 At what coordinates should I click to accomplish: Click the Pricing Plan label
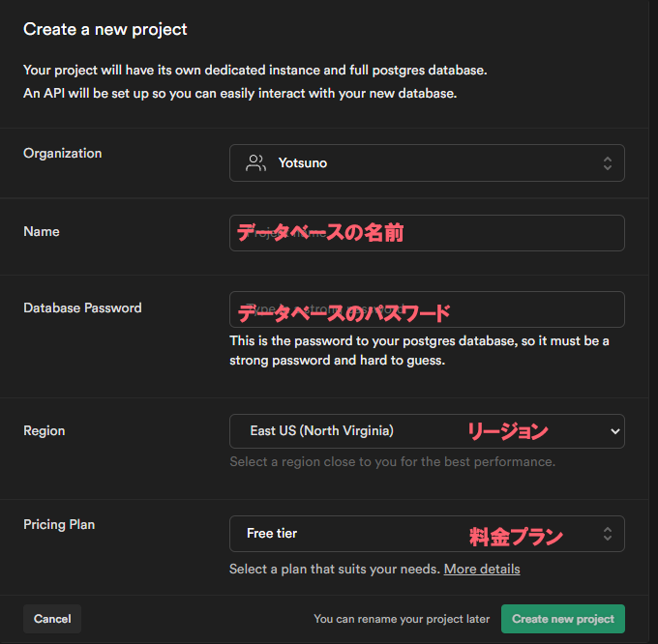59,524
